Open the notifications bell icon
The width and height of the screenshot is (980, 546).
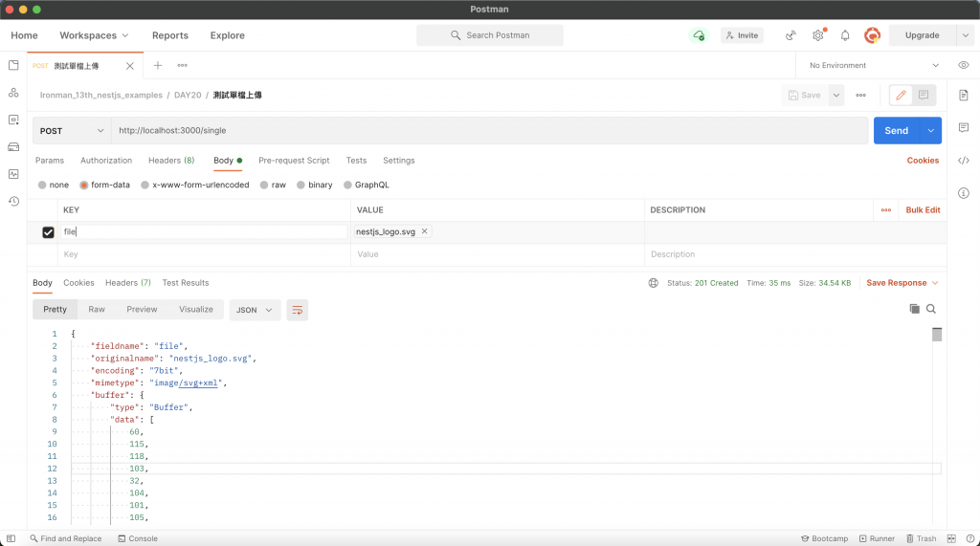(845, 35)
